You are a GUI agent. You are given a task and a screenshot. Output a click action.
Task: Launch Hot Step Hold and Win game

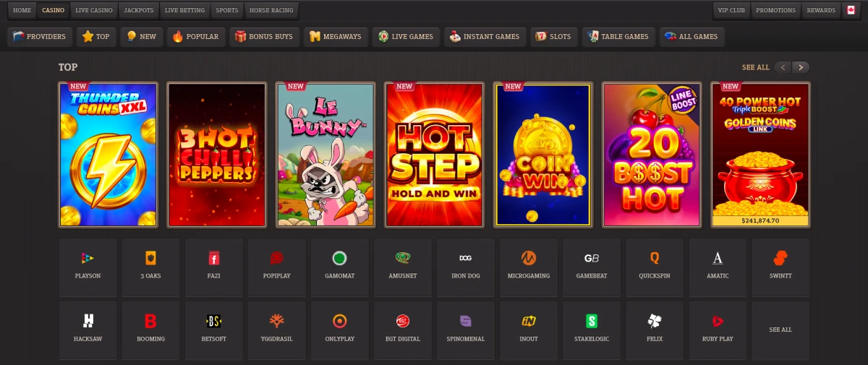click(x=434, y=155)
